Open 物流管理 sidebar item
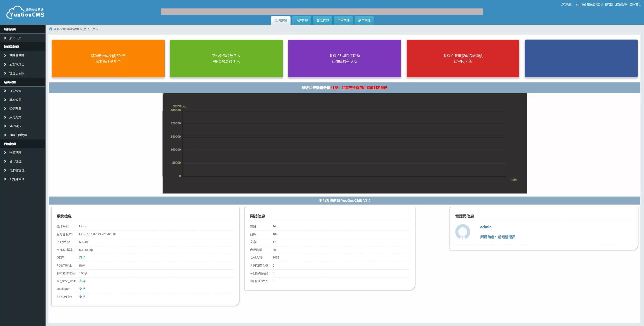The height and width of the screenshot is (326, 644). pos(15,153)
